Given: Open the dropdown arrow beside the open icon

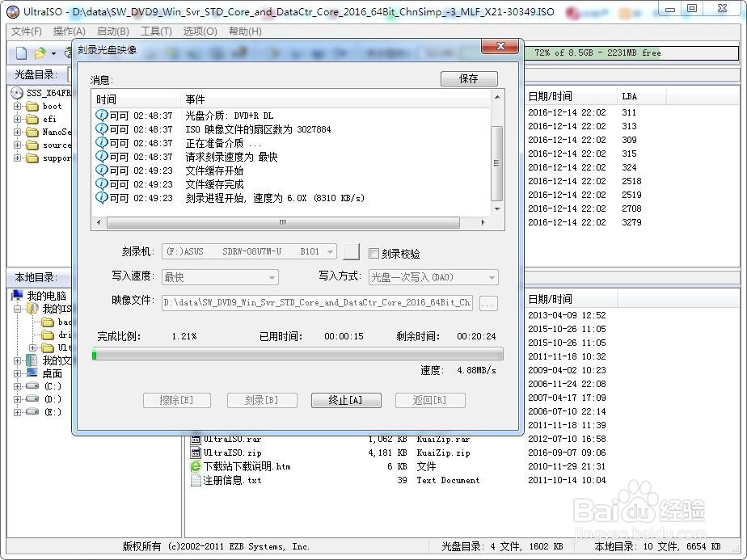Looking at the screenshot, I should (x=54, y=53).
